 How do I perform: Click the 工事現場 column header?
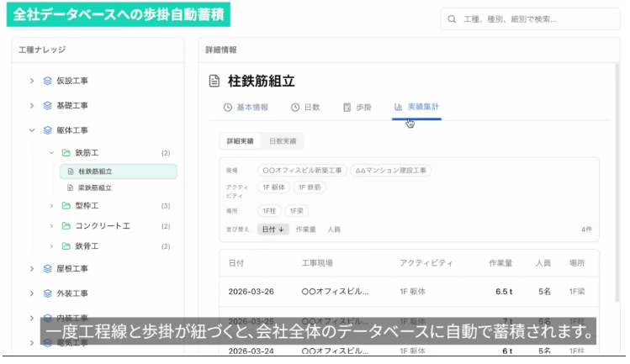(x=317, y=263)
